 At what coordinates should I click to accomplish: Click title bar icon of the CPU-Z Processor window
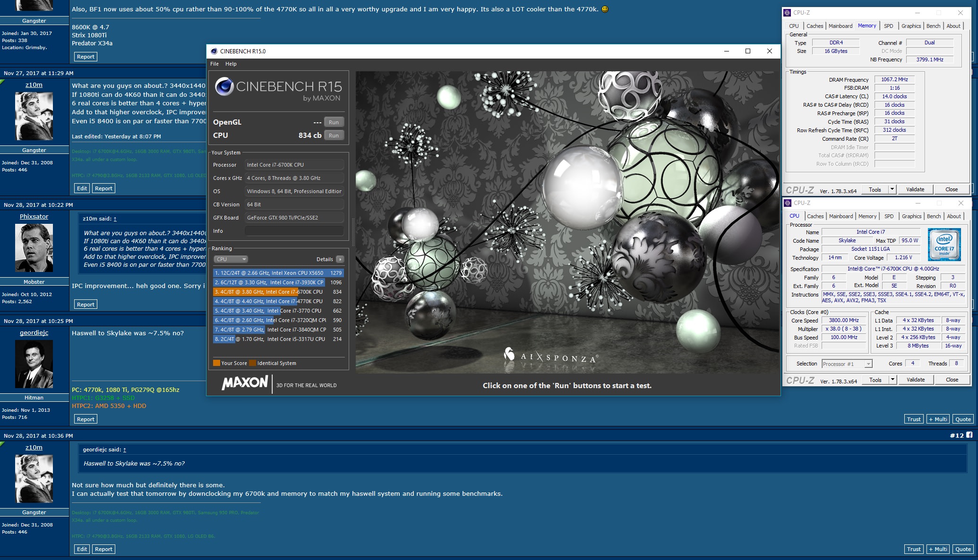[x=788, y=203]
